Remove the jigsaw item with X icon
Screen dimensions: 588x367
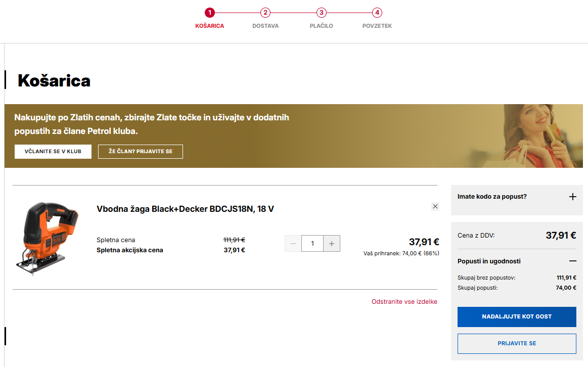(x=435, y=206)
